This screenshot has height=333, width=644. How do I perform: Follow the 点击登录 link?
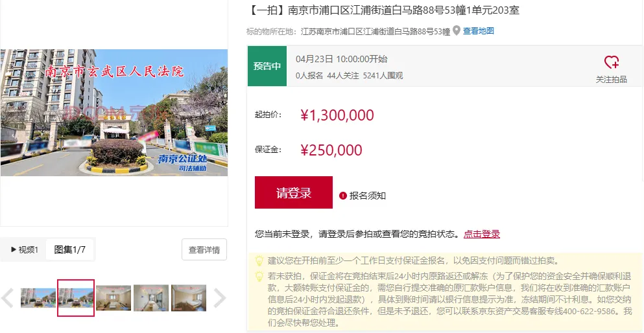482,235
